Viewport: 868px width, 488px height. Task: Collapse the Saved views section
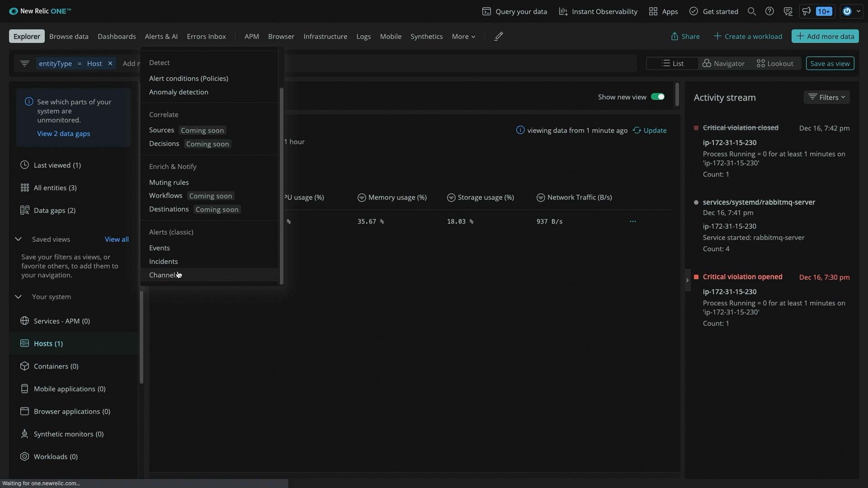click(x=18, y=239)
